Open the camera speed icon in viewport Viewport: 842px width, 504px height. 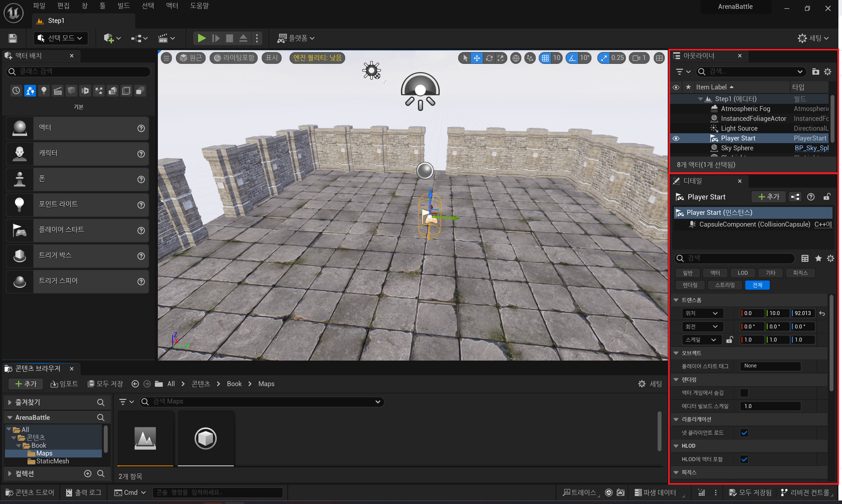pos(636,58)
